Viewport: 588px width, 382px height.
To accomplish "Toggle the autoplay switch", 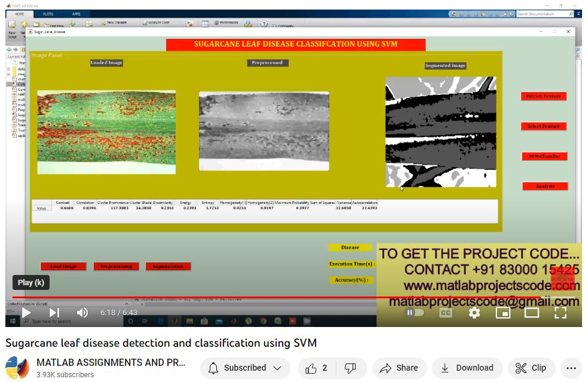I will click(x=414, y=313).
